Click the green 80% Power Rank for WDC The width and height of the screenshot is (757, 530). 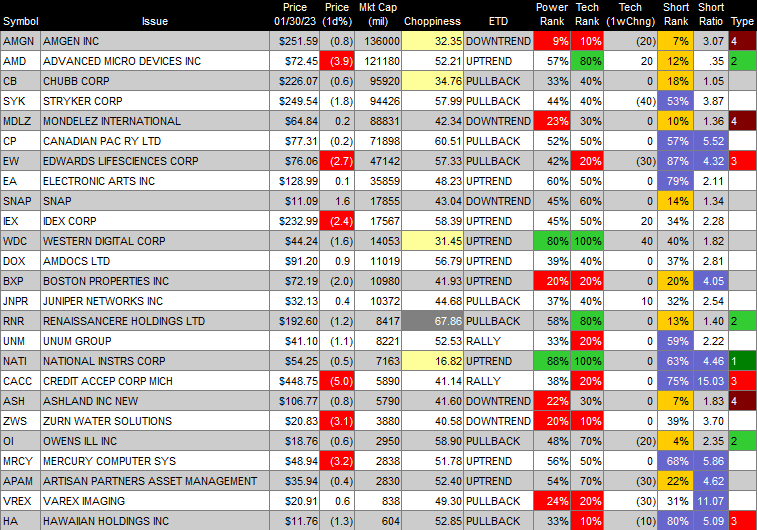pyautogui.click(x=552, y=241)
